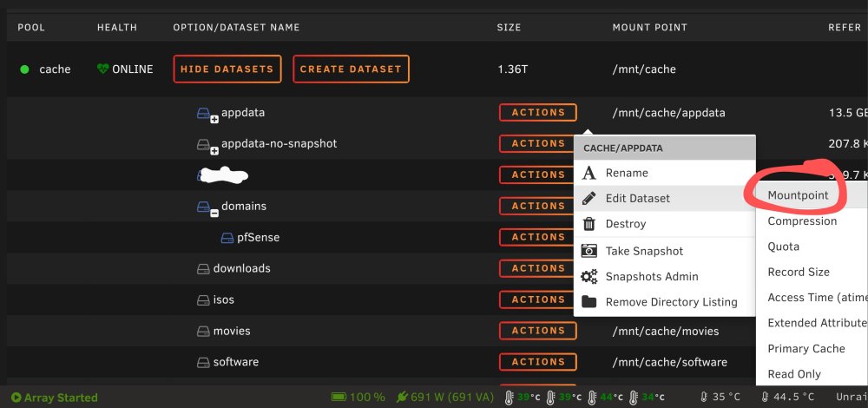The image size is (868, 408).
Task: Click the thermometer icon next to 35 °C
Action: click(704, 397)
